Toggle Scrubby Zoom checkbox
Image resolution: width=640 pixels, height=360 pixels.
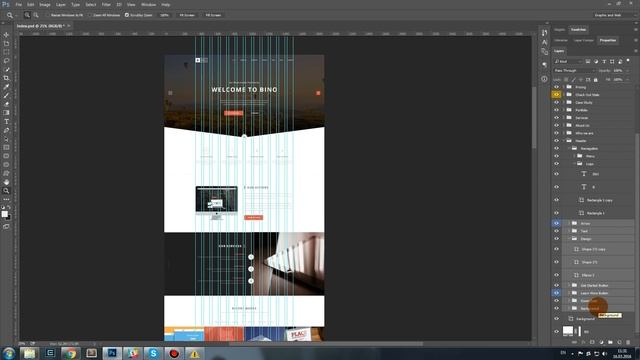pyautogui.click(x=127, y=15)
